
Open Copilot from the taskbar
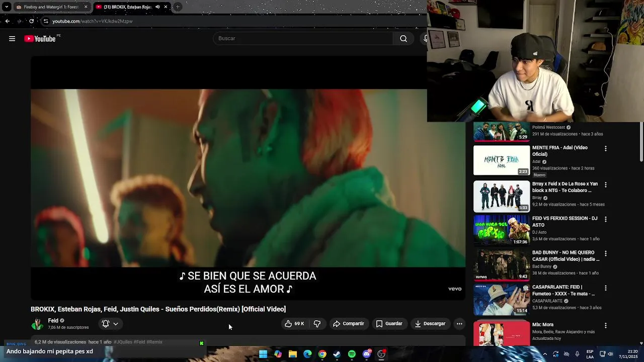278,354
